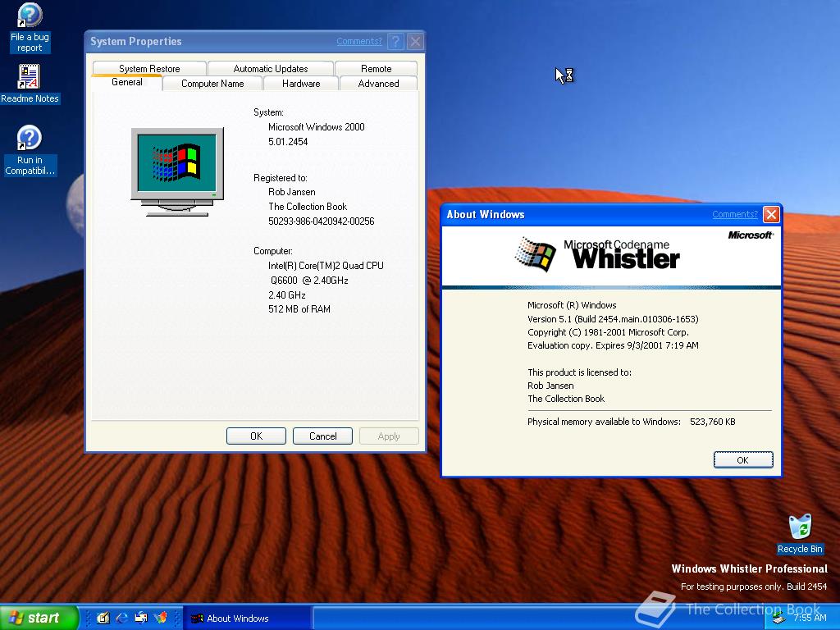
Task: Close the System Properties window
Action: 415,41
